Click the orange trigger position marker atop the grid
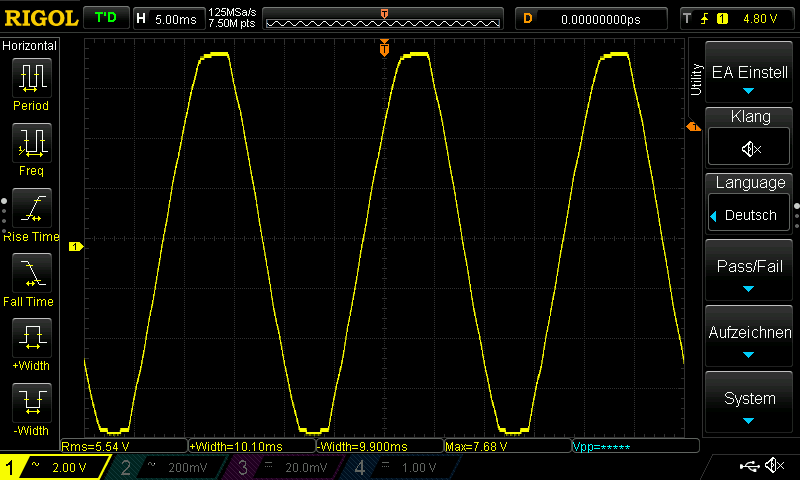The width and height of the screenshot is (800, 480). tap(384, 48)
